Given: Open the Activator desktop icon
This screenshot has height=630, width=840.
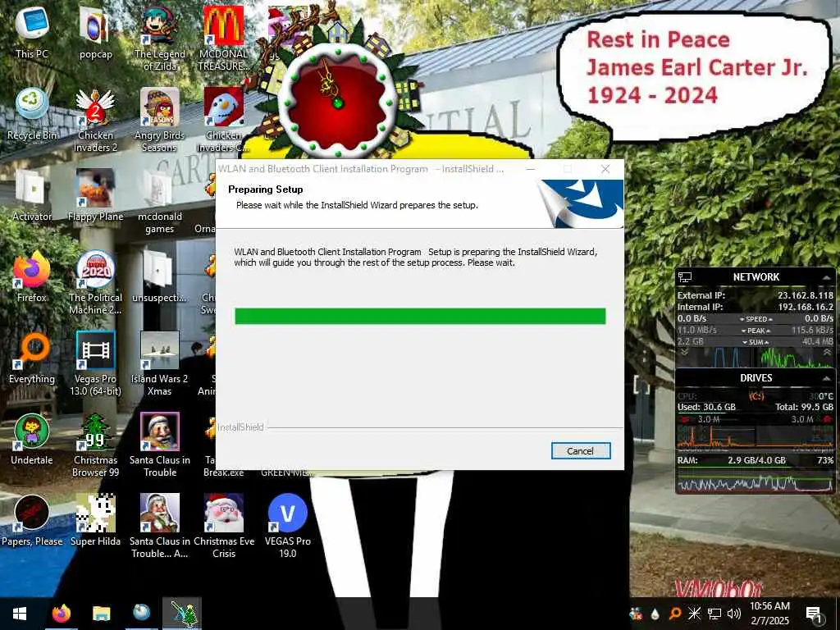Looking at the screenshot, I should click(x=32, y=195).
